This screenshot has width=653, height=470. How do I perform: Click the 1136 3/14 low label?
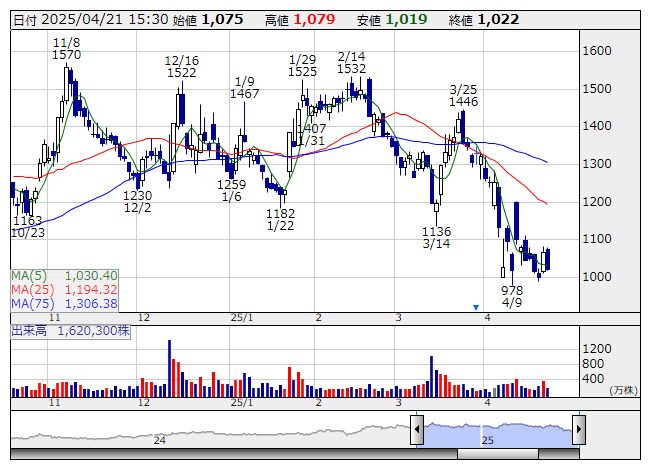point(436,237)
